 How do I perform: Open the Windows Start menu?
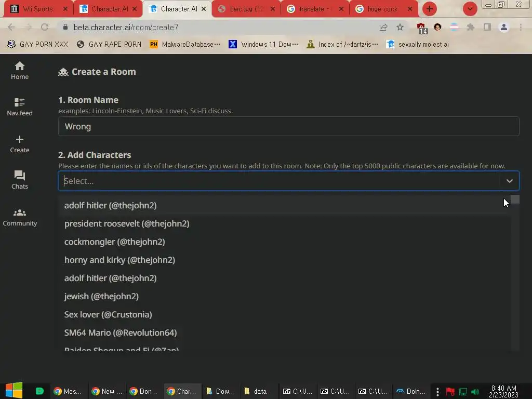[14, 390]
